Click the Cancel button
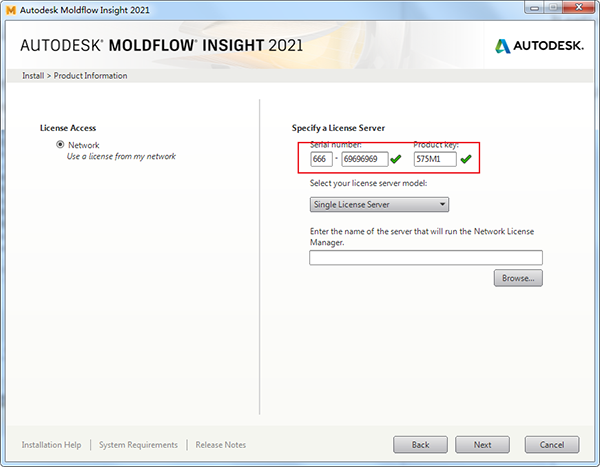Image resolution: width=600 pixels, height=467 pixels. [x=552, y=445]
